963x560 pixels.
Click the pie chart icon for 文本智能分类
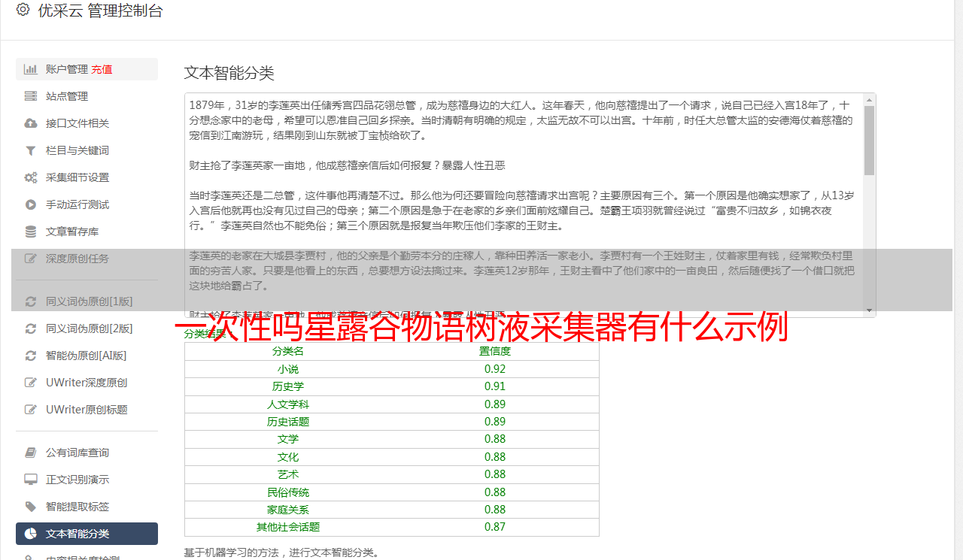pos(31,534)
